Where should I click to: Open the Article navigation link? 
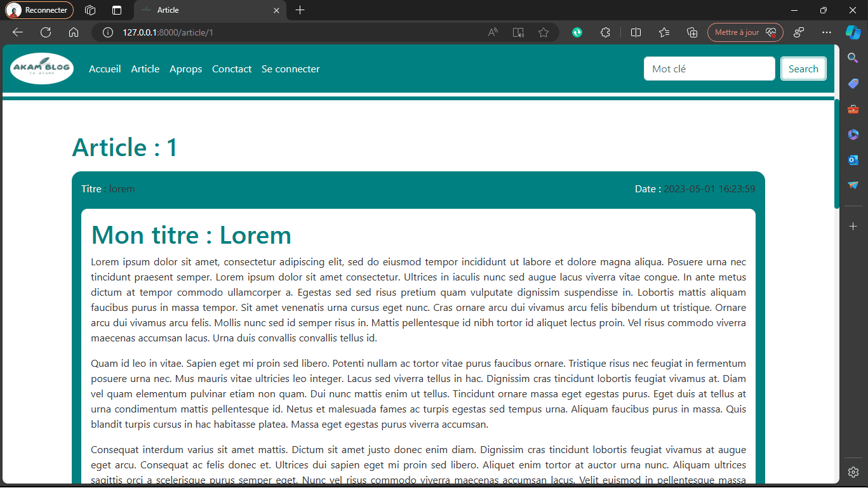(x=145, y=69)
